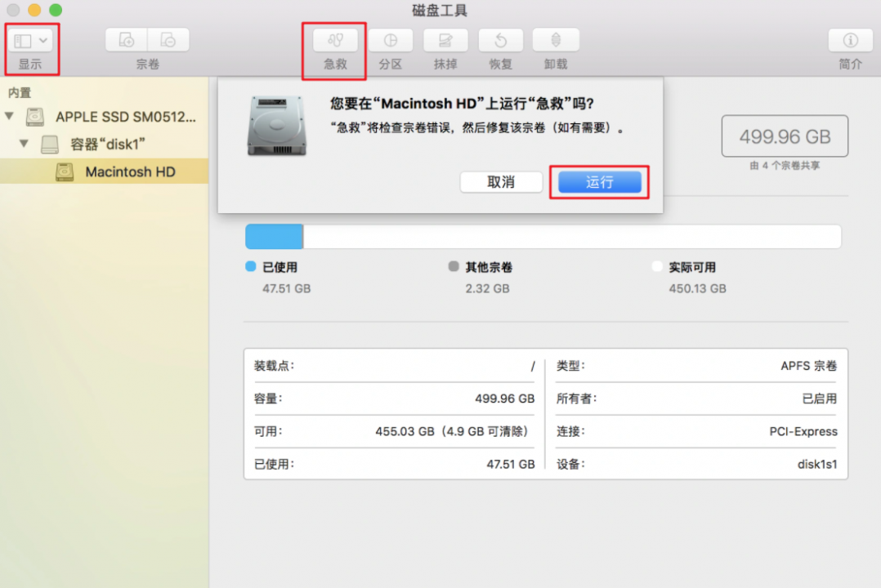Screen dimensions: 881x588
Task: Click the add volume (宗卷) plus icon
Action: tap(127, 40)
